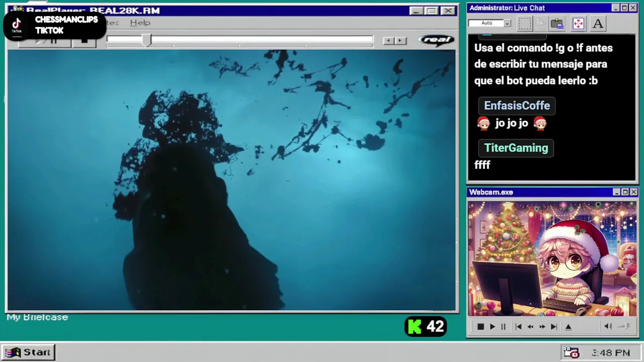Click the real logo in RealPlayer

point(436,40)
